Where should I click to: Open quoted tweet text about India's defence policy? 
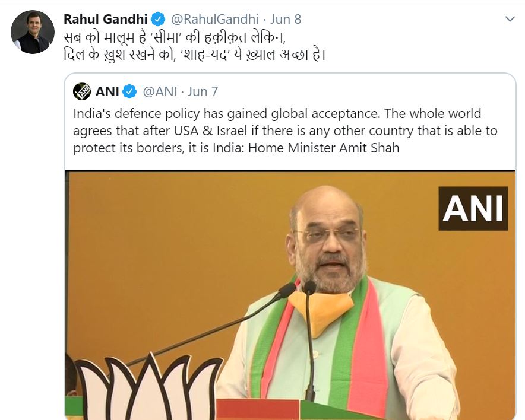[x=285, y=131]
